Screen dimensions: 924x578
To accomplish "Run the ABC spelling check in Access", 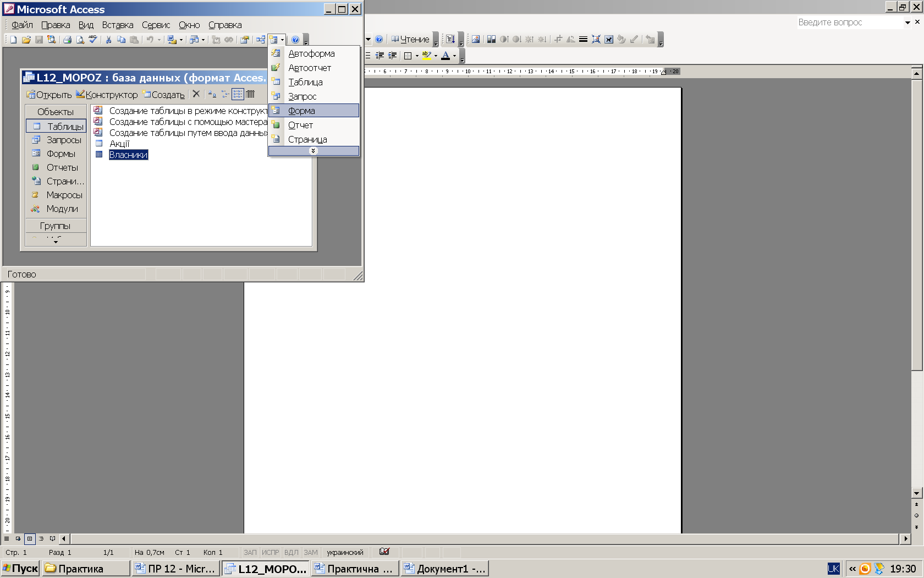I will point(93,40).
